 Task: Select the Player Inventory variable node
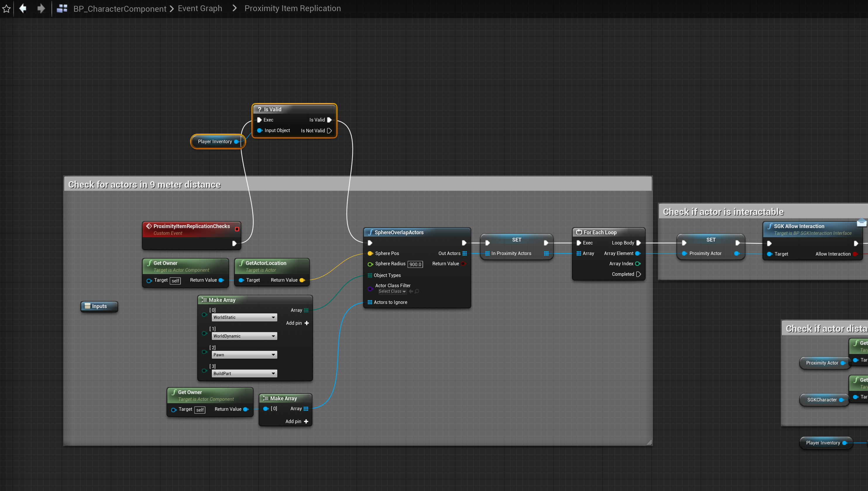tap(215, 142)
